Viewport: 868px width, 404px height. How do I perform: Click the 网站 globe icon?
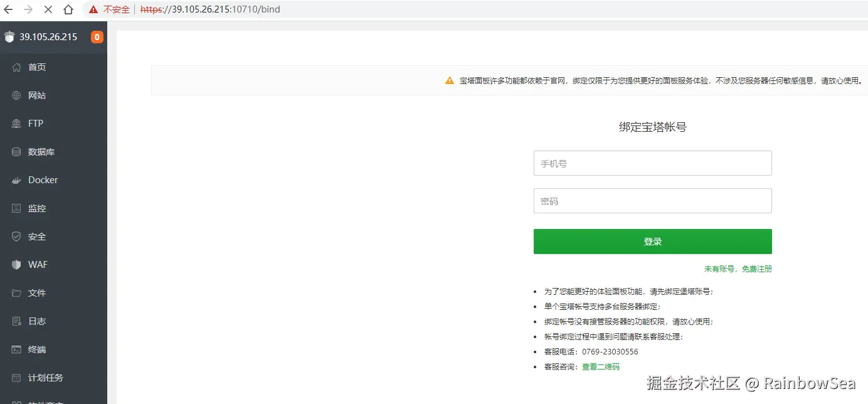17,95
